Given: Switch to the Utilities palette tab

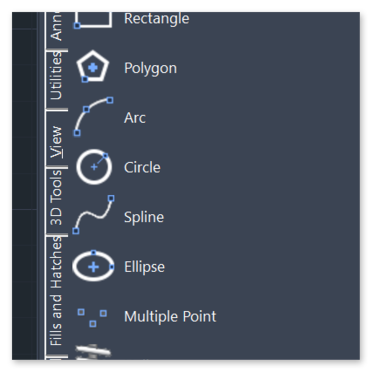Looking at the screenshot, I should (56, 76).
